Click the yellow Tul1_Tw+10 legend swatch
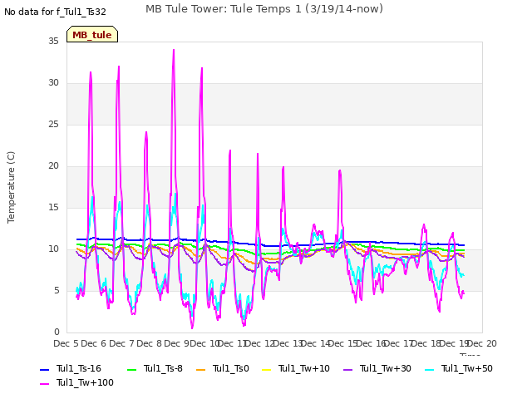532x399 pixels. (267, 369)
